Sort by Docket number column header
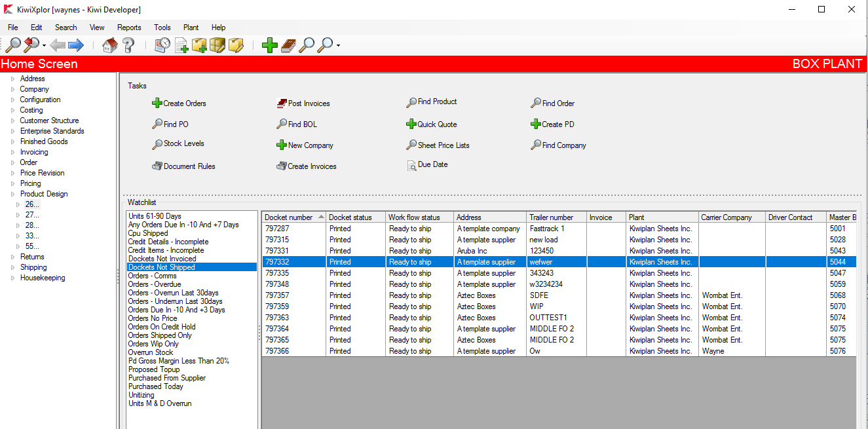 pos(294,217)
